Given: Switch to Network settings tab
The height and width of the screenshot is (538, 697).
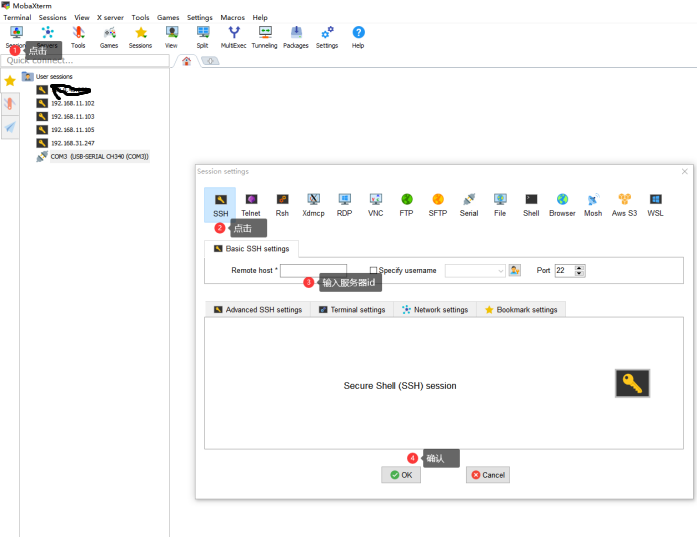Looking at the screenshot, I should pos(435,309).
